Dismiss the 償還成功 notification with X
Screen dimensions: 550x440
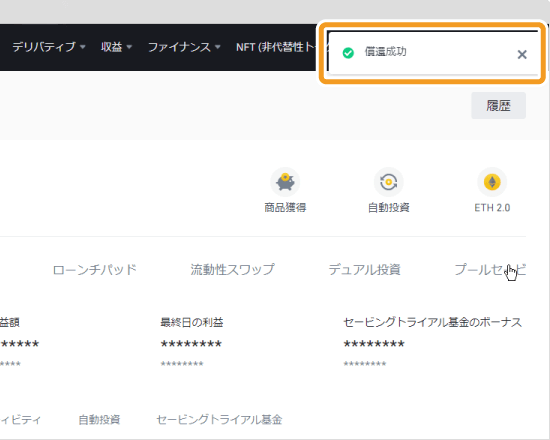(522, 54)
